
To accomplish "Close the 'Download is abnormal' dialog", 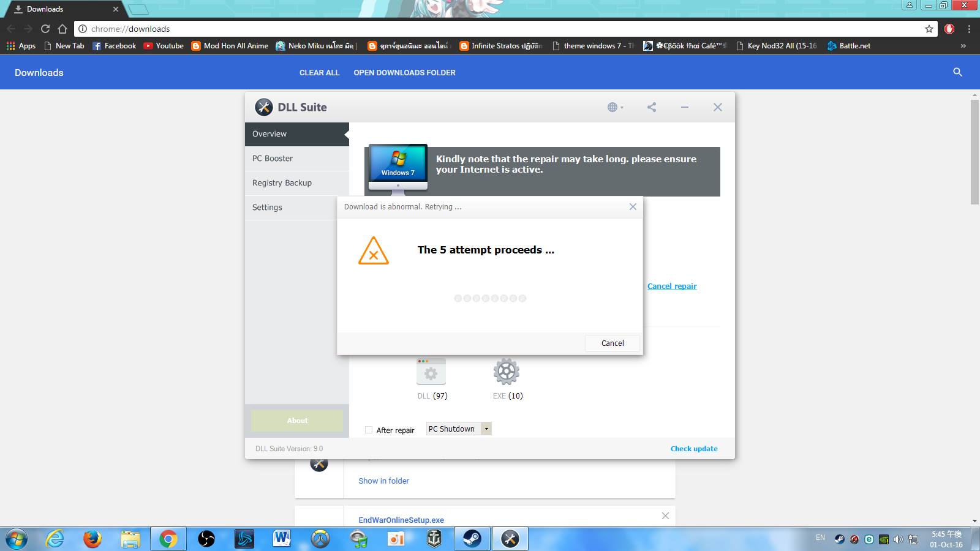I will [633, 207].
